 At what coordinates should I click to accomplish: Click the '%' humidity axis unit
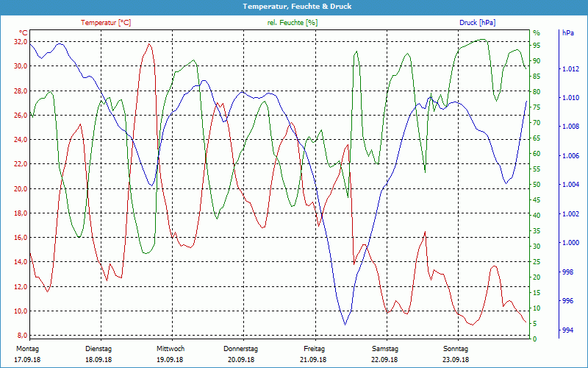pyautogui.click(x=537, y=32)
